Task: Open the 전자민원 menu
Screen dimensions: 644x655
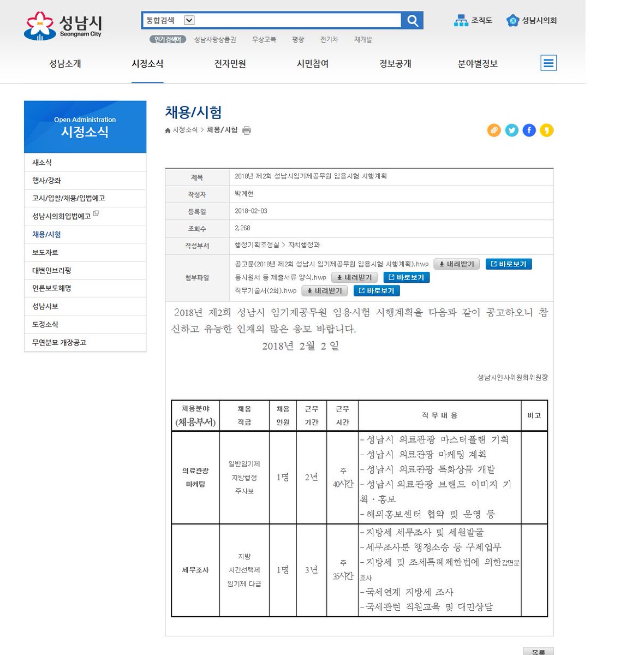Action: click(230, 63)
